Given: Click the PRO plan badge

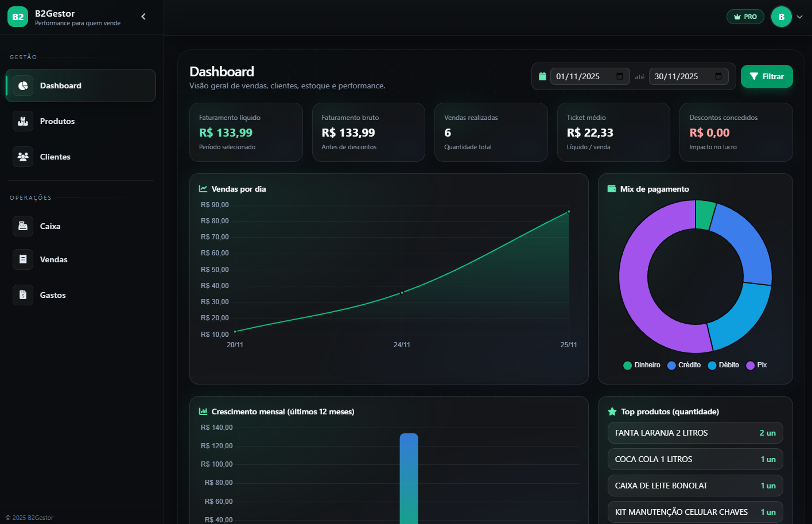Looking at the screenshot, I should pos(745,17).
